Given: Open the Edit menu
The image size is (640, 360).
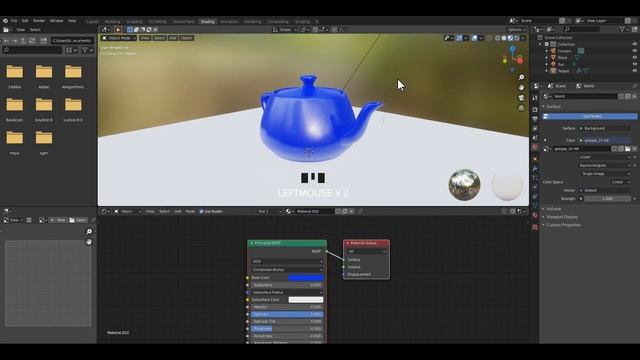Looking at the screenshot, I should pos(25,20).
